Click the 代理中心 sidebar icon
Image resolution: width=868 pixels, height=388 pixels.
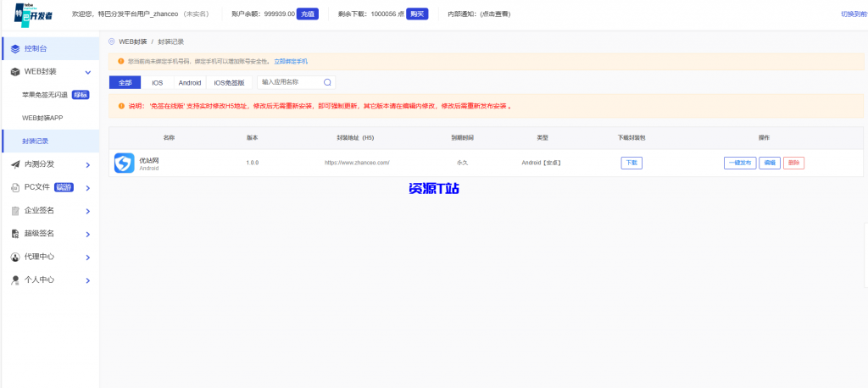(x=15, y=258)
